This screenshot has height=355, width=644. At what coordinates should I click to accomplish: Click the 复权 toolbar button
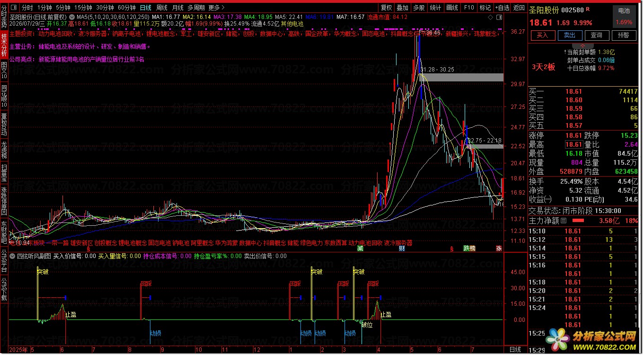click(x=387, y=8)
